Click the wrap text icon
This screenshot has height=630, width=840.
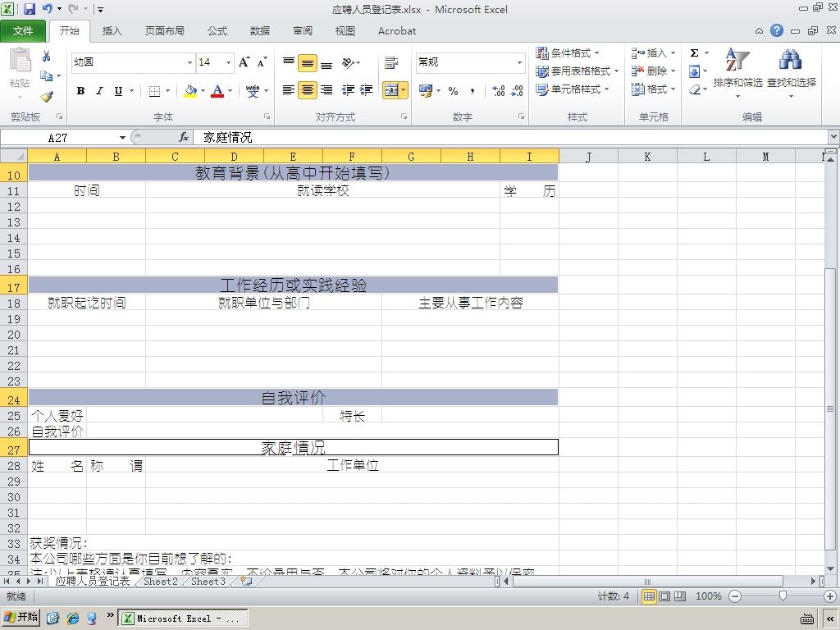point(391,62)
